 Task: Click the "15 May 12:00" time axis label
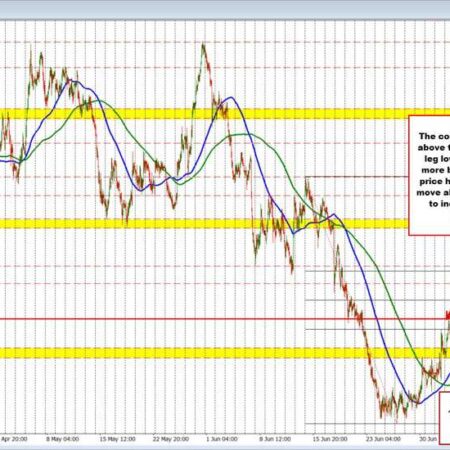[x=117, y=439]
